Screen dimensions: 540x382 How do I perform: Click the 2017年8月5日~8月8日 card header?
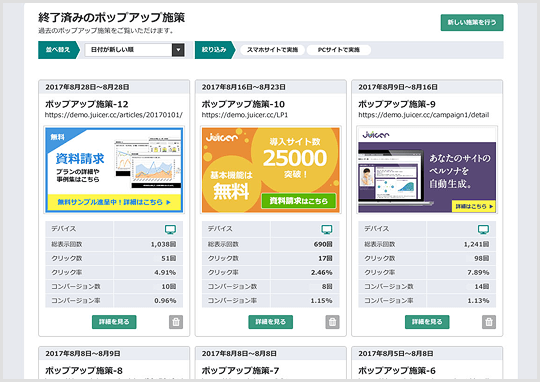click(427, 353)
